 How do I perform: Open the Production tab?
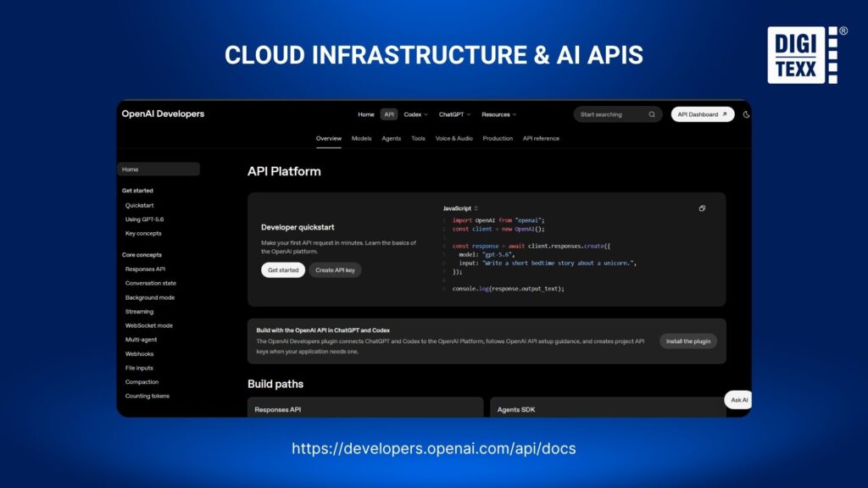(498, 138)
